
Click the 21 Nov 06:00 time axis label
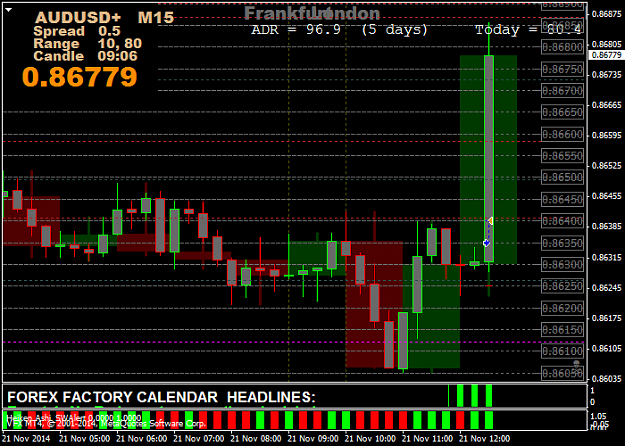click(142, 439)
